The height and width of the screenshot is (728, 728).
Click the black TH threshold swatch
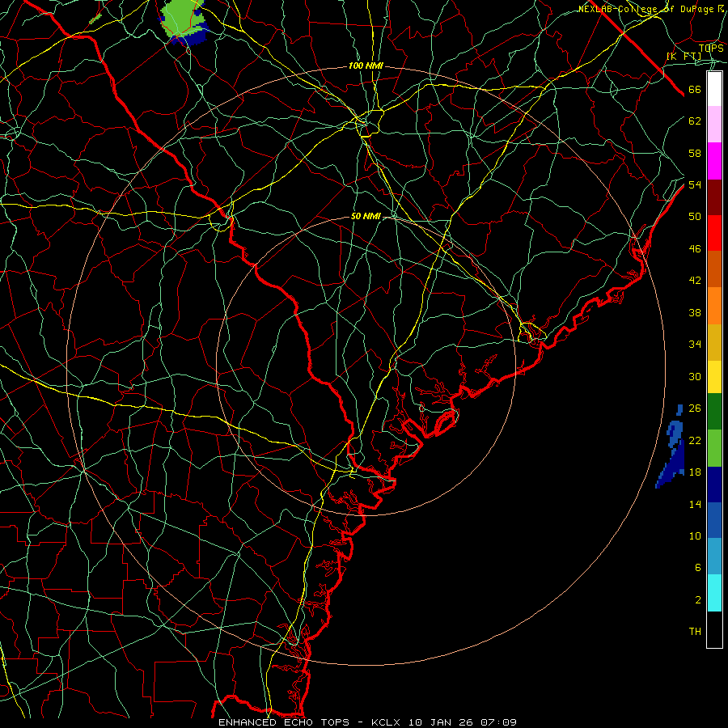pos(714,629)
